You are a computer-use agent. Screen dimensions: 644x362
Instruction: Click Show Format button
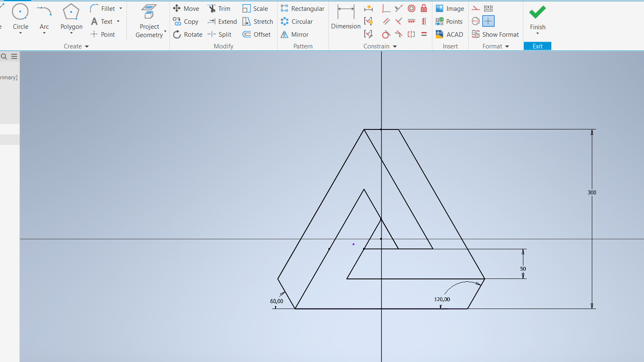[495, 34]
